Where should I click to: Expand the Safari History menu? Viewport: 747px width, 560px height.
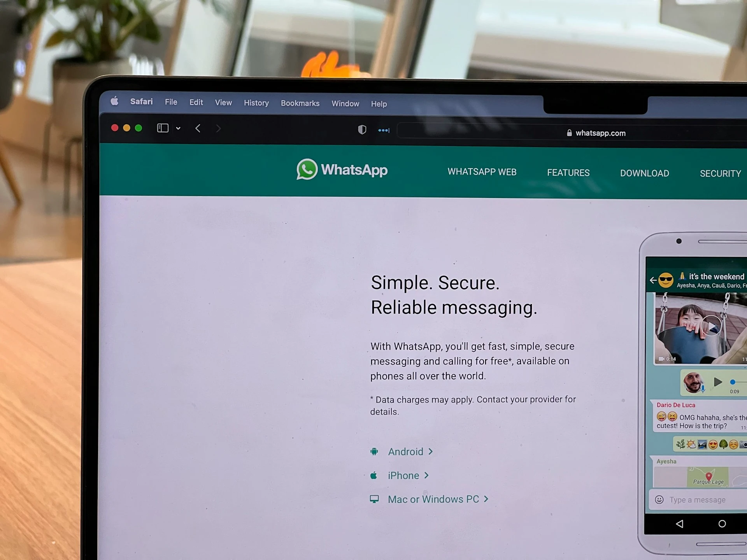point(256,103)
